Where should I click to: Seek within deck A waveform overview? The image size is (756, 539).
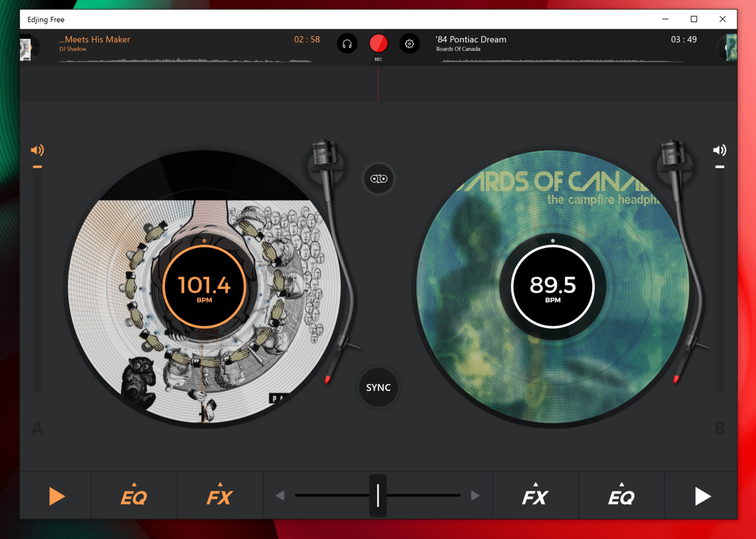coord(185,60)
